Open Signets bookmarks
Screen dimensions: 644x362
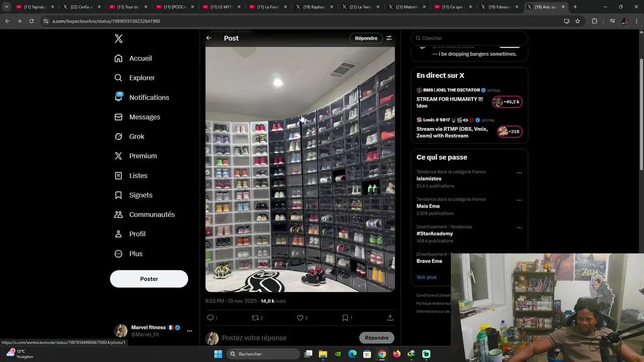(x=133, y=195)
